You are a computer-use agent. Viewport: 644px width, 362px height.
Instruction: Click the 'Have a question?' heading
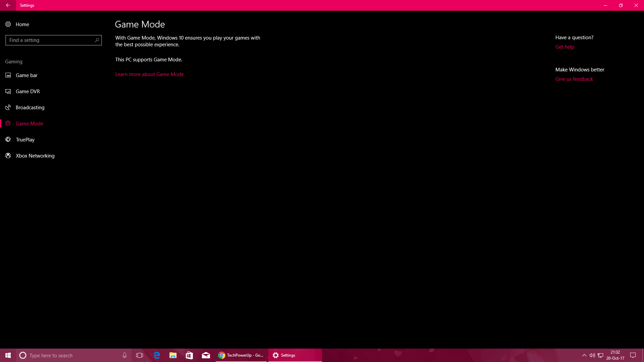[574, 38]
